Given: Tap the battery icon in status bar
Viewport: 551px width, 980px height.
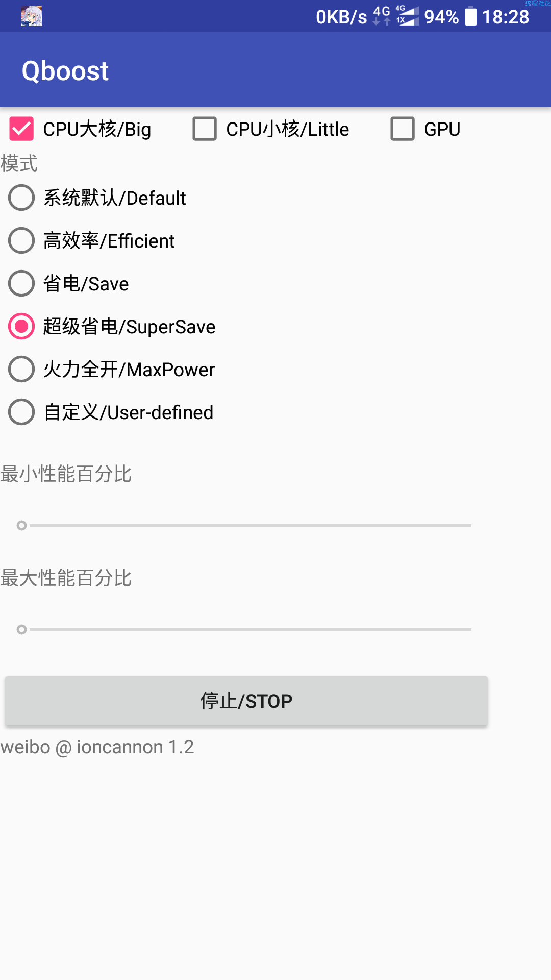Looking at the screenshot, I should [471, 16].
